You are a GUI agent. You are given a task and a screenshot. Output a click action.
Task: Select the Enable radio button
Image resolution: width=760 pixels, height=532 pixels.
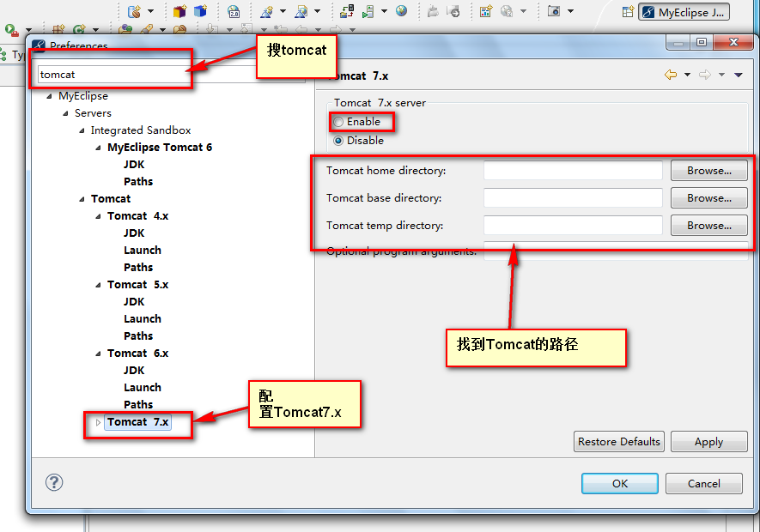338,122
